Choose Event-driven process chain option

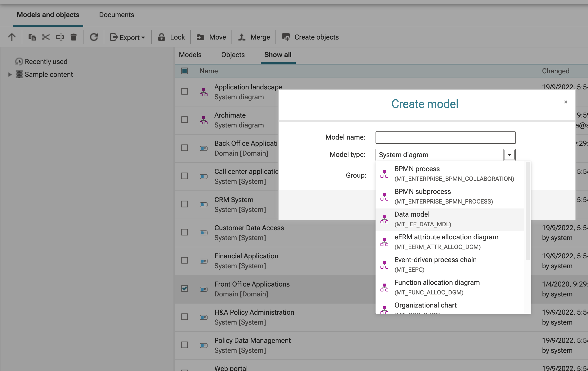[450, 265]
